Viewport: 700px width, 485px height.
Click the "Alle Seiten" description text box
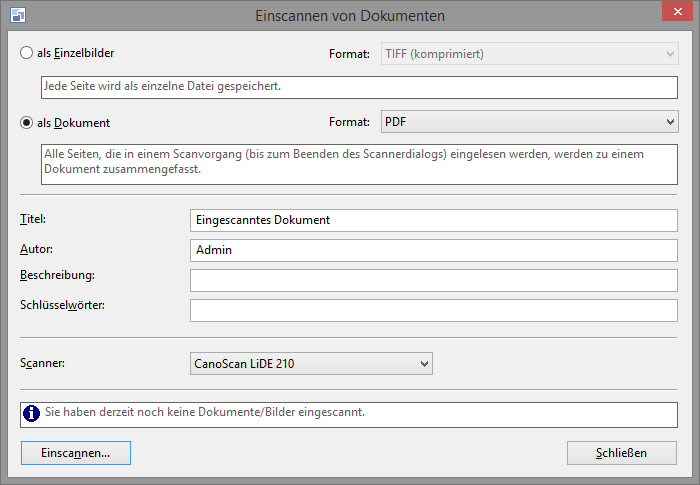[358, 163]
